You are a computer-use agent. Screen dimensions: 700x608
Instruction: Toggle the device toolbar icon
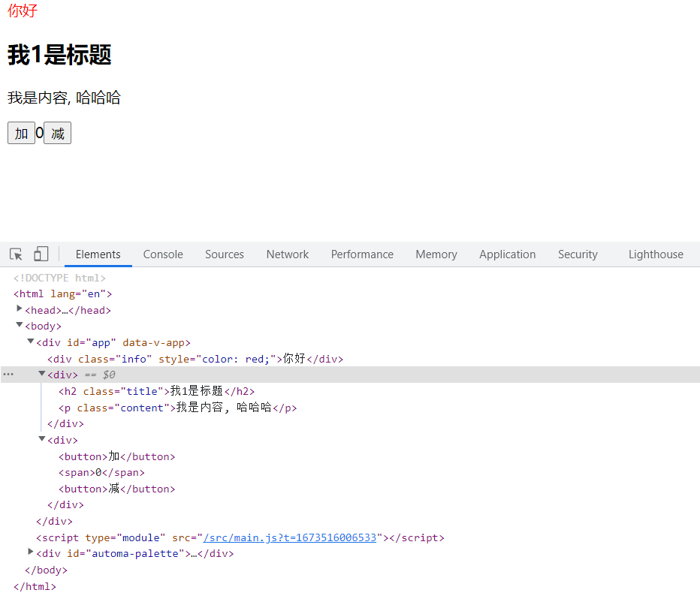point(41,254)
